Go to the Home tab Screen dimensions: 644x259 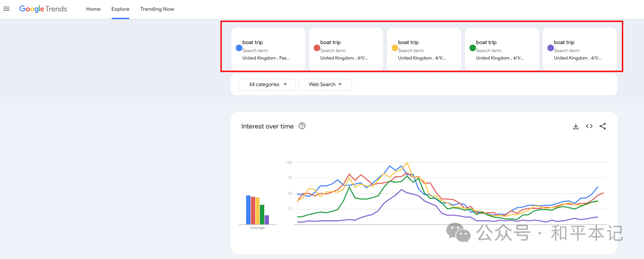93,9
